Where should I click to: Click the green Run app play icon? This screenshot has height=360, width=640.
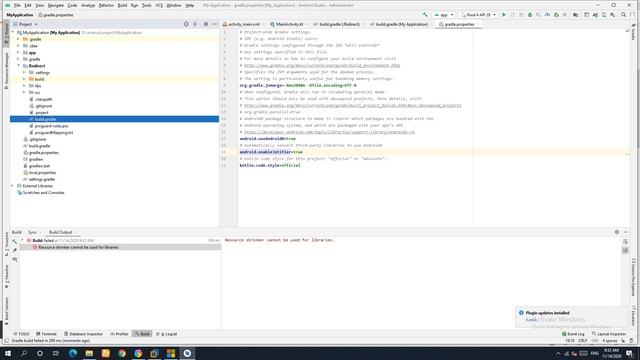click(x=504, y=15)
